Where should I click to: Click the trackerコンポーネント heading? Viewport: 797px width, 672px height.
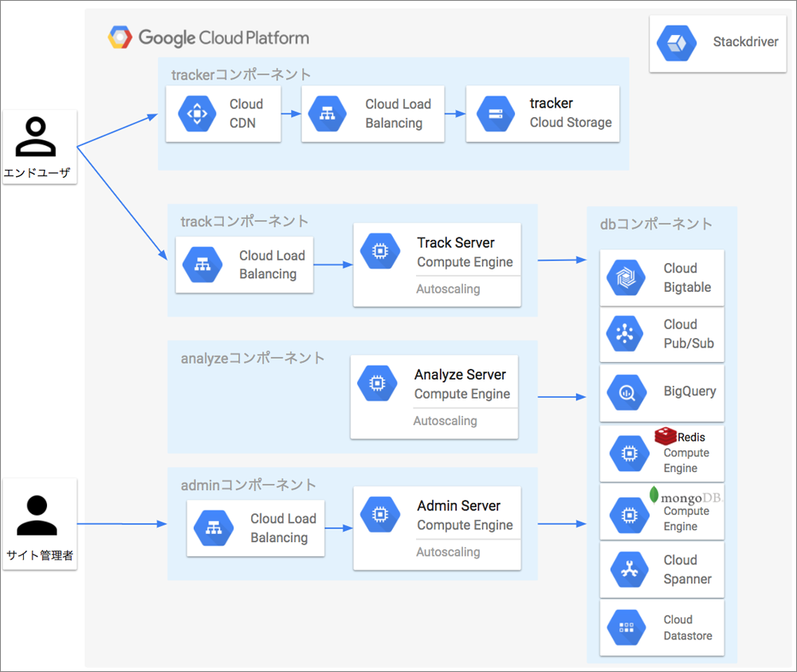pyautogui.click(x=241, y=75)
